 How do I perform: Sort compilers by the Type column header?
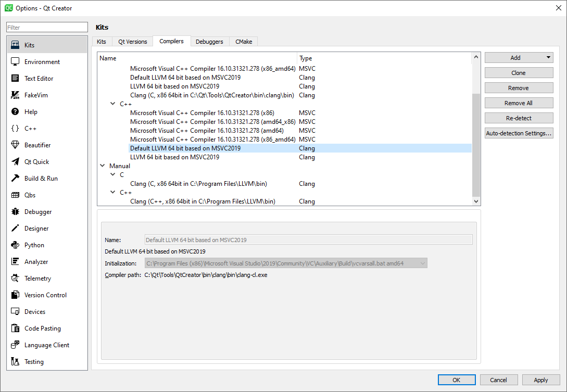[384, 58]
